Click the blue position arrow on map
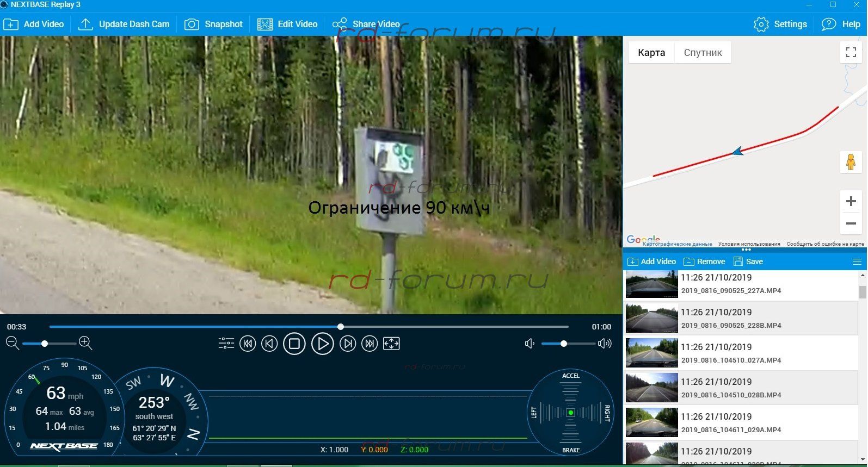The height and width of the screenshot is (467, 868). click(738, 152)
